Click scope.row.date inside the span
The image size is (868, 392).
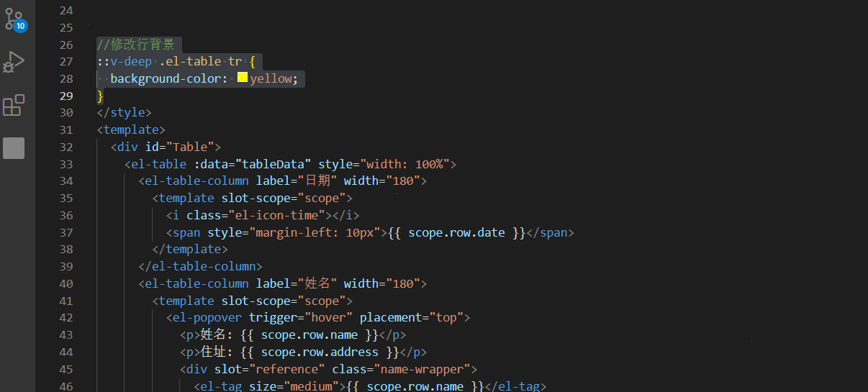(x=456, y=232)
